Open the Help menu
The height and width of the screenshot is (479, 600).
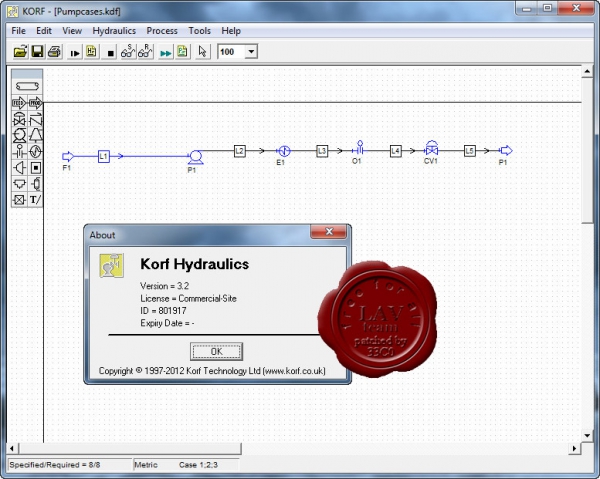[x=231, y=31]
